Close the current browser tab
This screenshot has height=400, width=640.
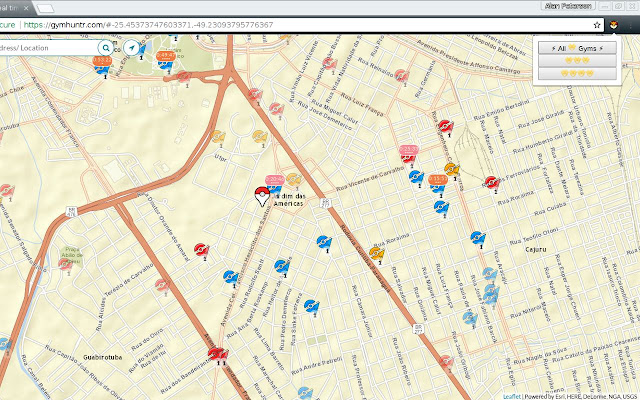pyautogui.click(x=27, y=8)
